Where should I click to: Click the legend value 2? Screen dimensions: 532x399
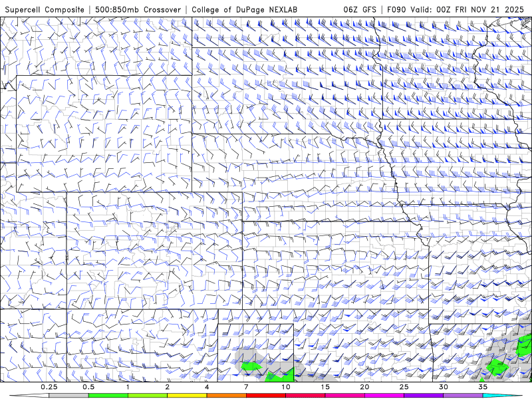168,387
